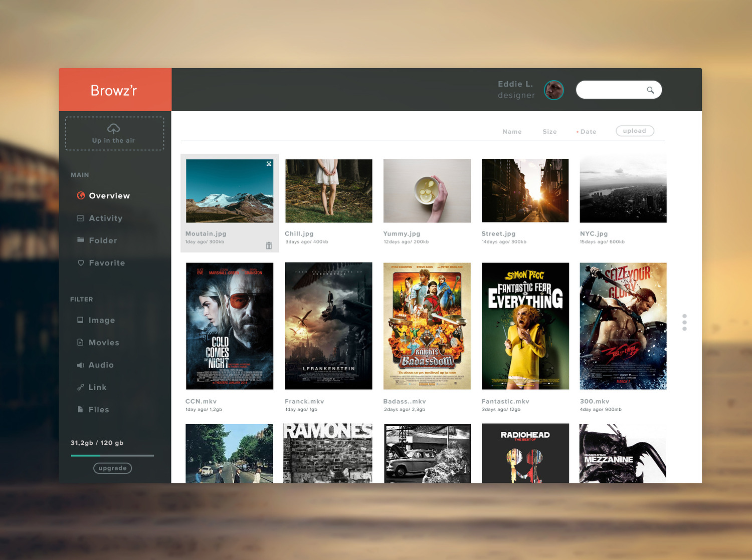Open the Overview section
The image size is (752, 560).
click(109, 196)
